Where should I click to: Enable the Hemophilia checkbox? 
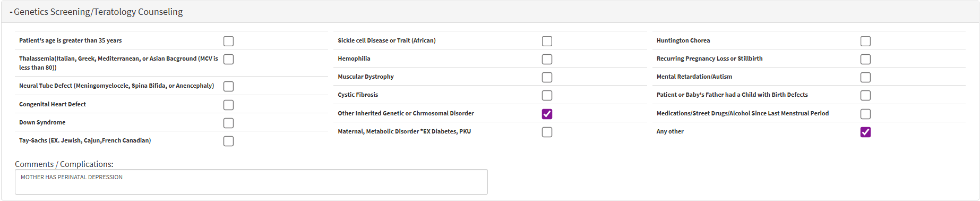click(x=547, y=59)
